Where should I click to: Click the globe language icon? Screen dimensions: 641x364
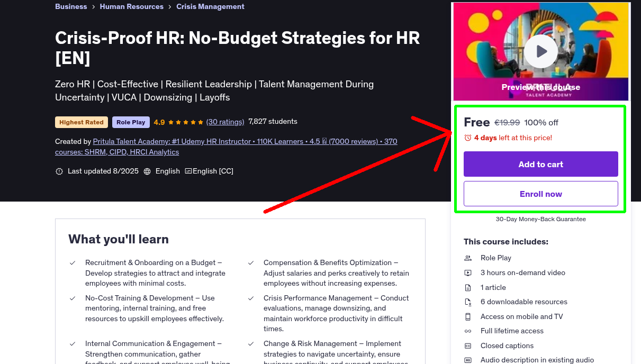(x=147, y=171)
